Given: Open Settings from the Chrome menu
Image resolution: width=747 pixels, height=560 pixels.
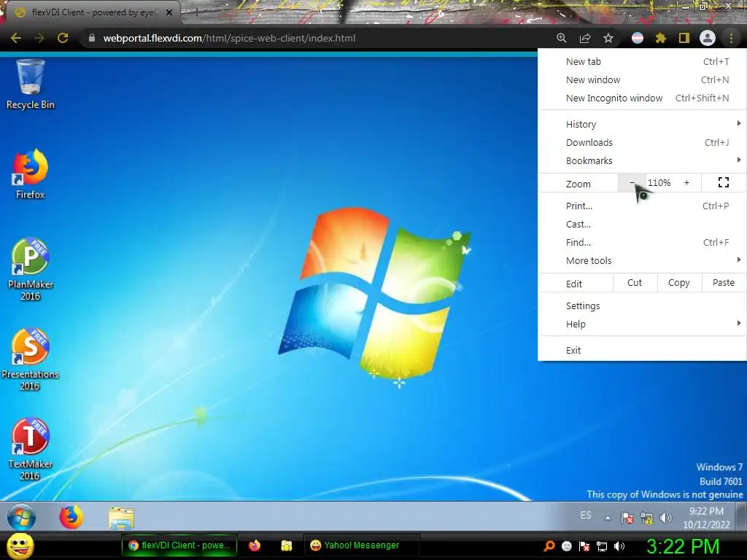Looking at the screenshot, I should [x=642, y=306].
